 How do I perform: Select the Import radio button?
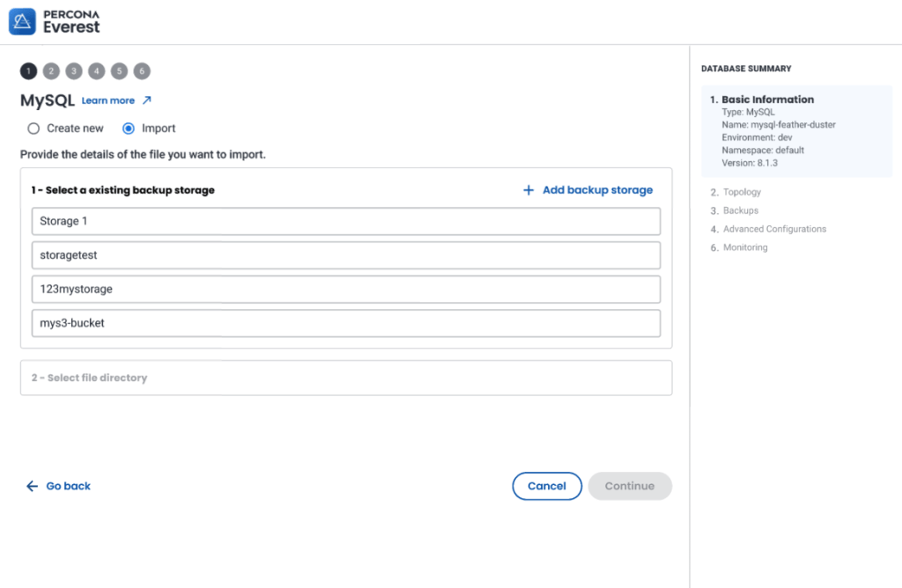click(129, 129)
